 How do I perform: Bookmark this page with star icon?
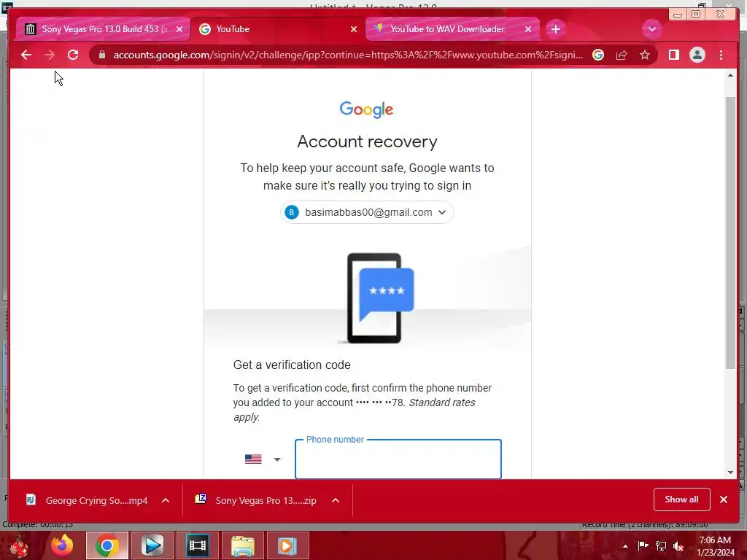tap(645, 55)
